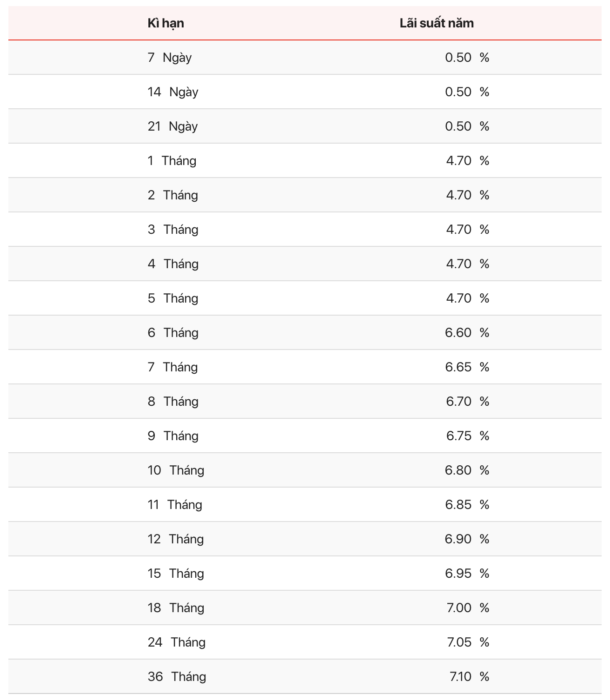This screenshot has width=610, height=700.
Task: Click the Kì hạn column header
Action: (x=166, y=23)
